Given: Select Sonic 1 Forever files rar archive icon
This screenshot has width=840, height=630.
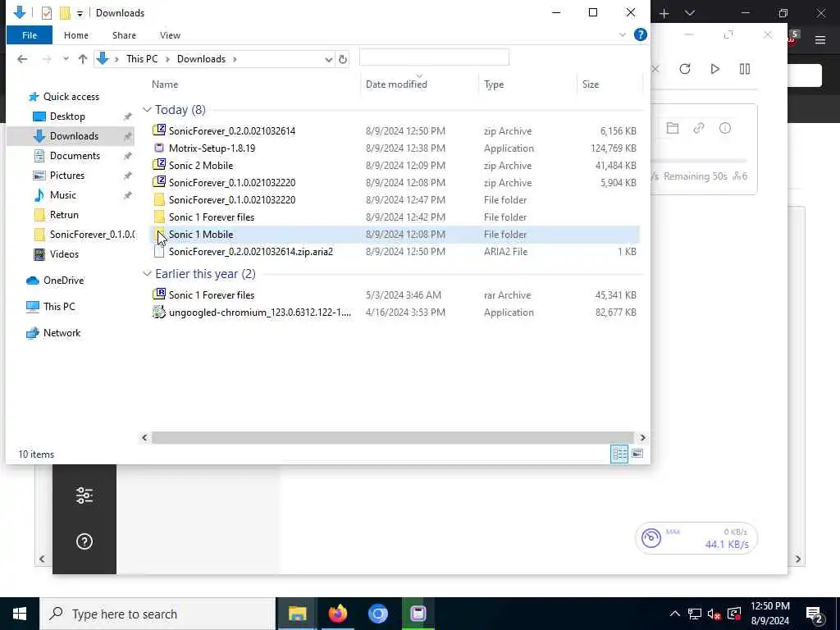Looking at the screenshot, I should click(x=159, y=294).
